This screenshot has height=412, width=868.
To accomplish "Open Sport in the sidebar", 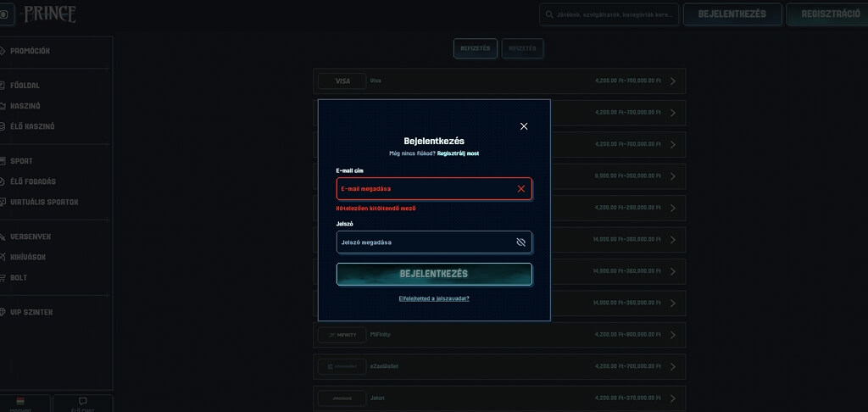I will (x=21, y=161).
